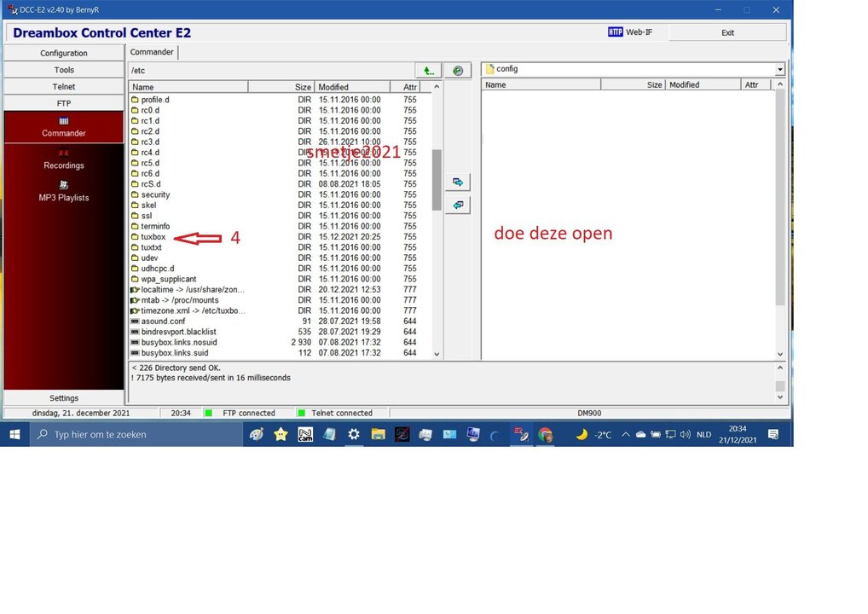Click the Exit button
Image resolution: width=868 pixels, height=614 pixels.
coord(728,32)
